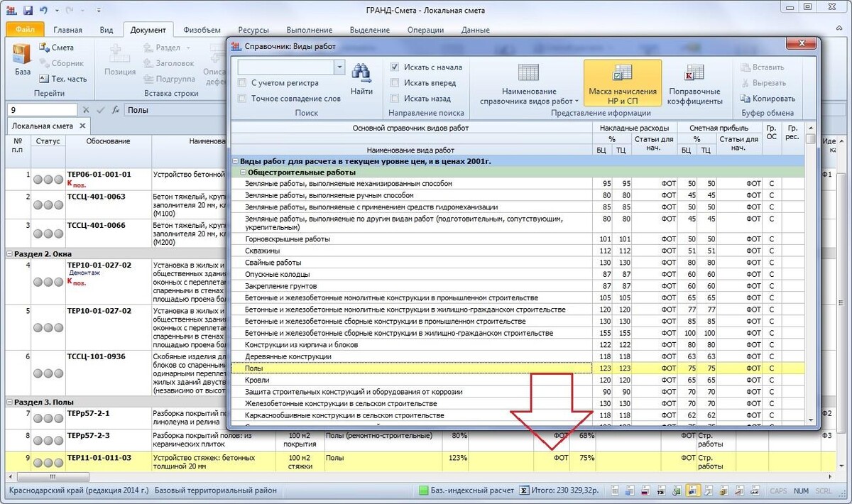Open the Раздел button dropdown in ribbon

(x=187, y=48)
